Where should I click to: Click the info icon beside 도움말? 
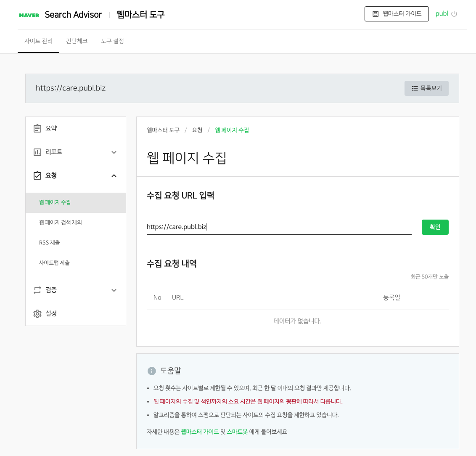pyautogui.click(x=151, y=370)
